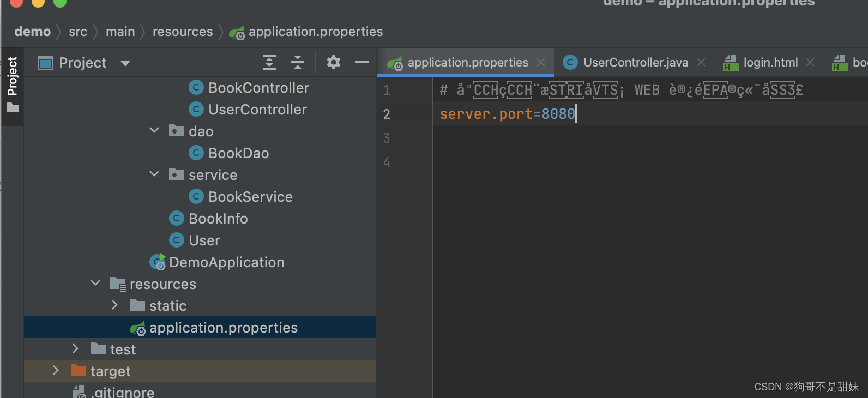Close the application.properties editor tab
Image resolution: width=868 pixels, height=398 pixels.
click(x=541, y=63)
